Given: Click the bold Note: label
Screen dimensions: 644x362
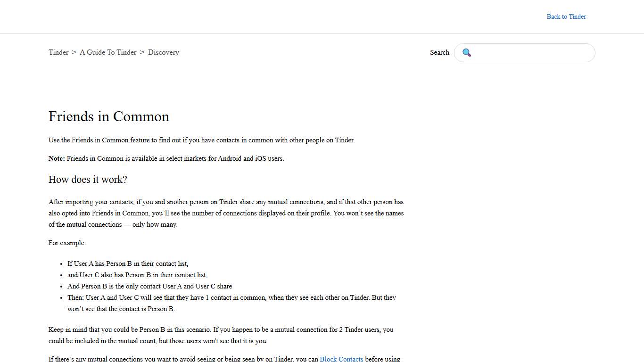Looking at the screenshot, I should (57, 158).
